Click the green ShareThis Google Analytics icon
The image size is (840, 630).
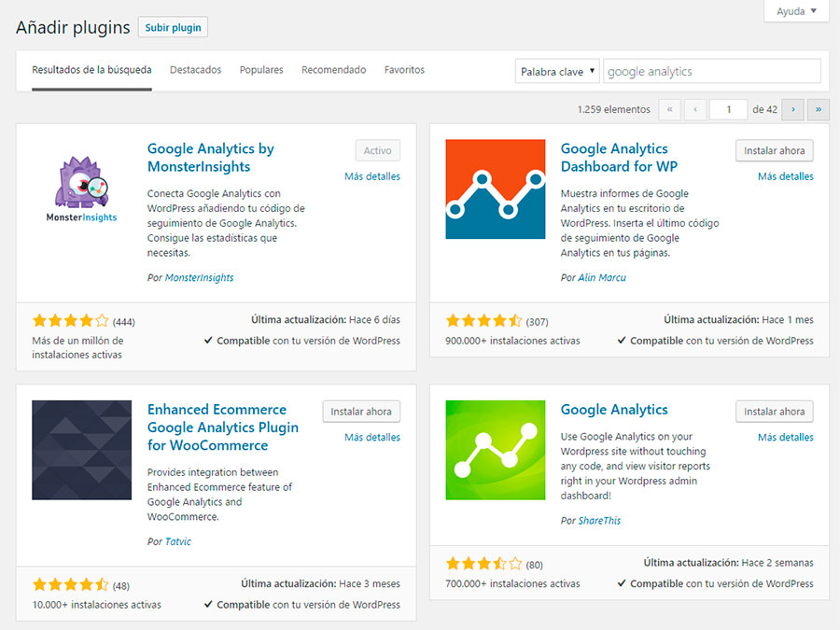coord(495,450)
